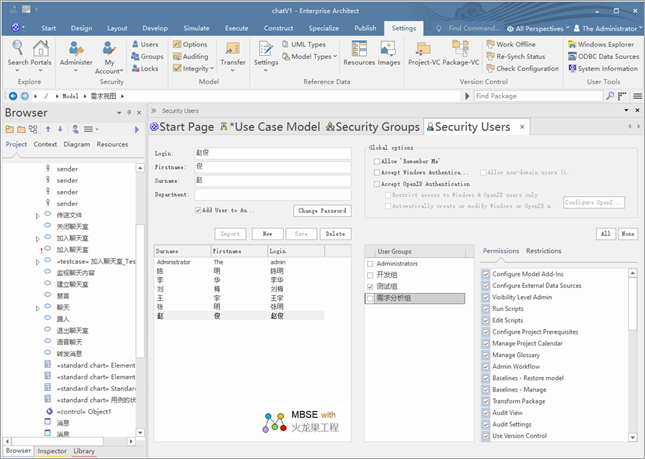This screenshot has height=459, width=645.
Task: Toggle Allow 'Remember Me' checkbox
Action: [x=377, y=161]
